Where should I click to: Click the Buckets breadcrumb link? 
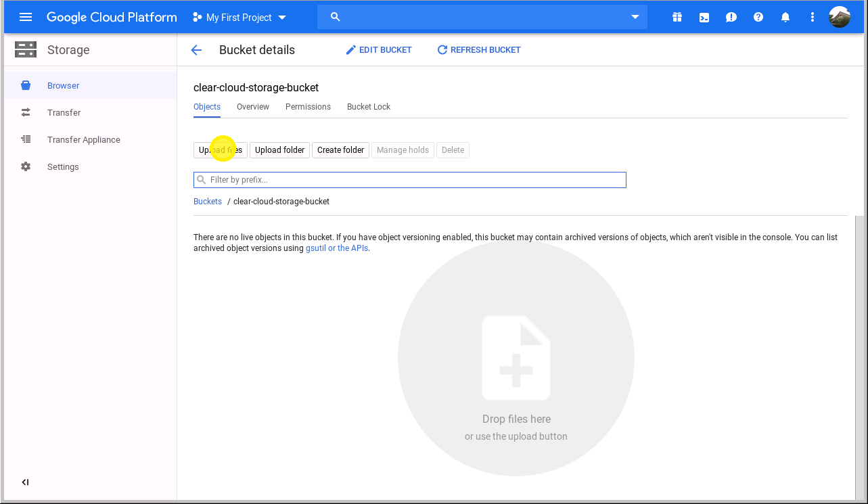tap(208, 202)
